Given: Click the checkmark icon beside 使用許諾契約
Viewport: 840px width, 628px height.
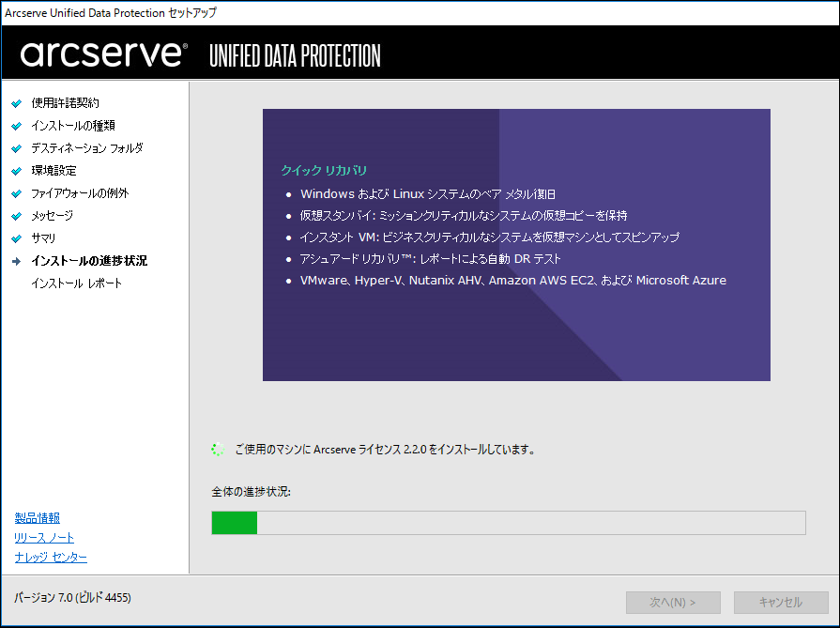Looking at the screenshot, I should tap(17, 103).
